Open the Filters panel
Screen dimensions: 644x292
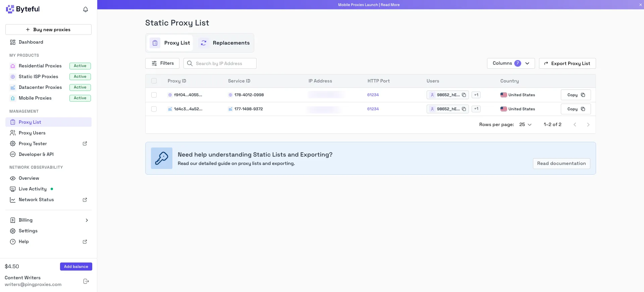tap(162, 63)
